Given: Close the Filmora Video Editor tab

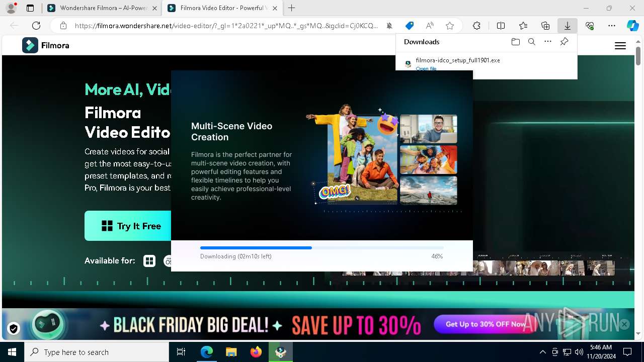Looking at the screenshot, I should [x=274, y=8].
